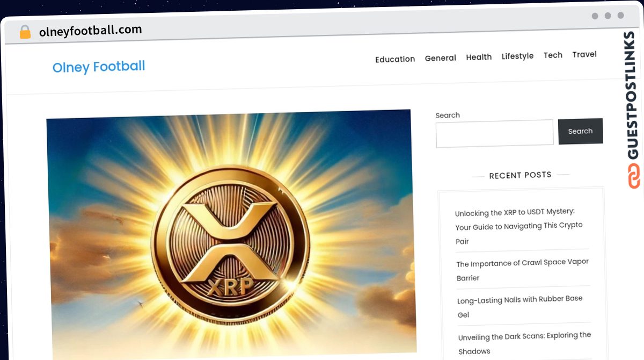Open the Long-Lasting Nails Rubber Base Gel post
644x360 pixels.
tap(519, 306)
